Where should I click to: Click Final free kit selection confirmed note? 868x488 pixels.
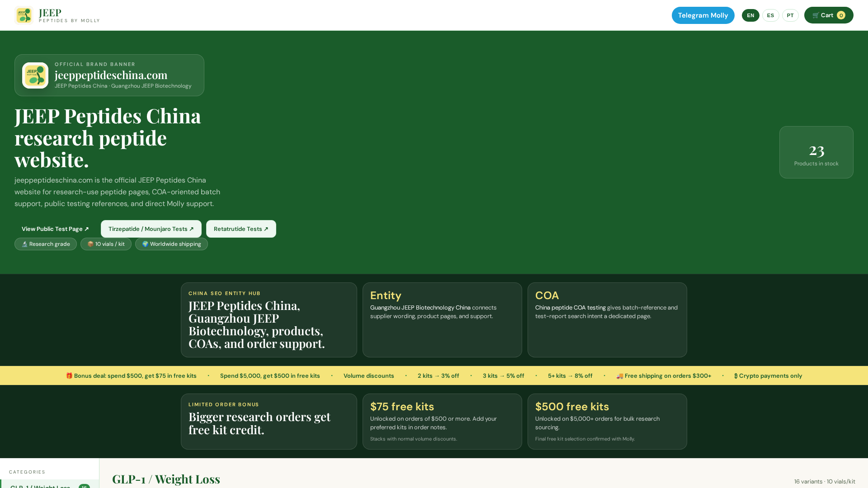[585, 439]
